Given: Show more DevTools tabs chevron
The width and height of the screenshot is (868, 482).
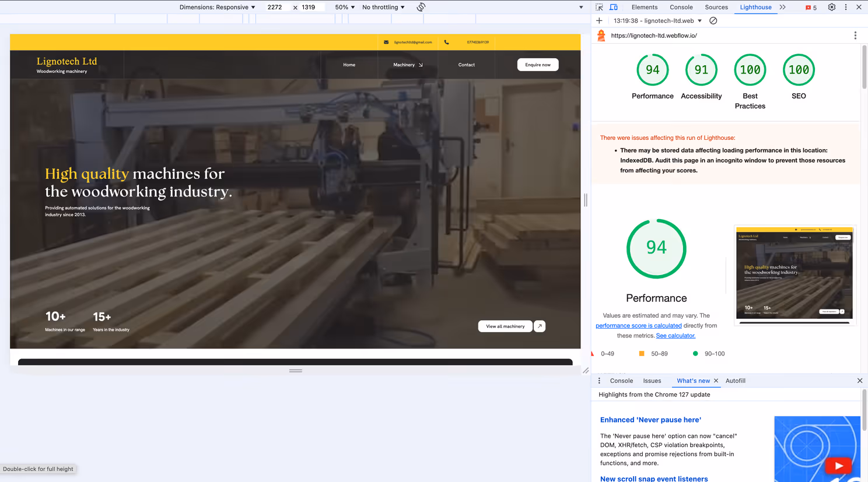Looking at the screenshot, I should tap(783, 7).
